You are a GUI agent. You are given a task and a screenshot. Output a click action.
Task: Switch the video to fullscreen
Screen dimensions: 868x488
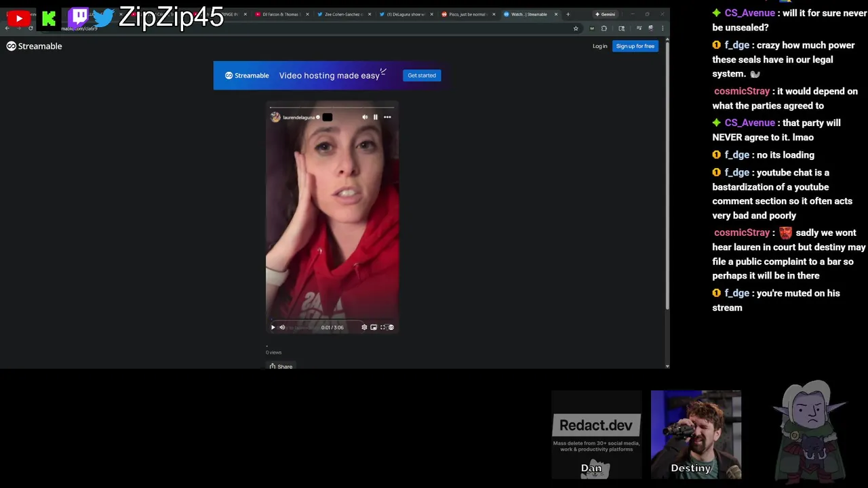382,327
